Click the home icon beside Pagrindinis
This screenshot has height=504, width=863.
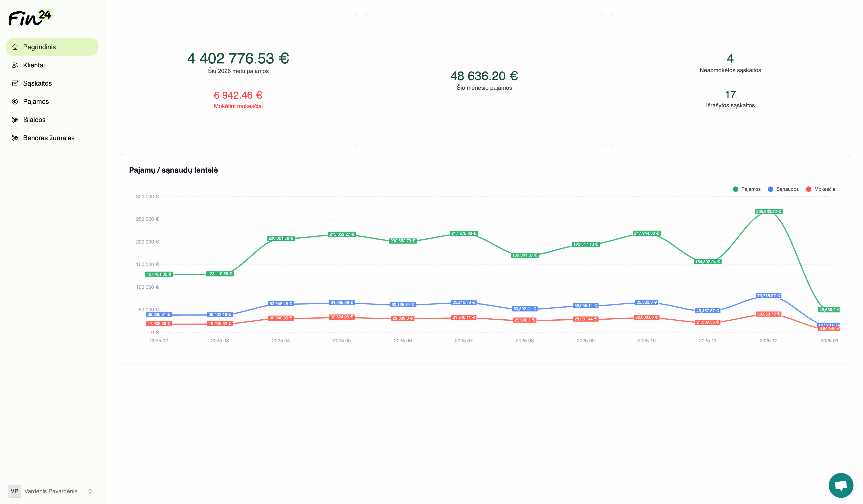[x=15, y=47]
